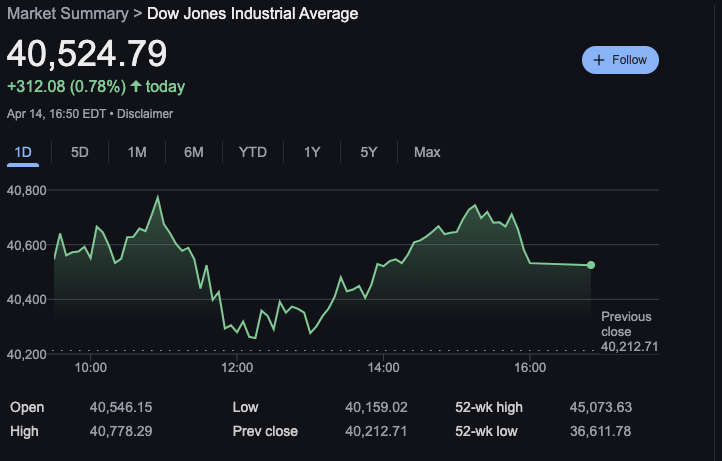View the 1Y chart range
The image size is (722, 461).
click(312, 152)
